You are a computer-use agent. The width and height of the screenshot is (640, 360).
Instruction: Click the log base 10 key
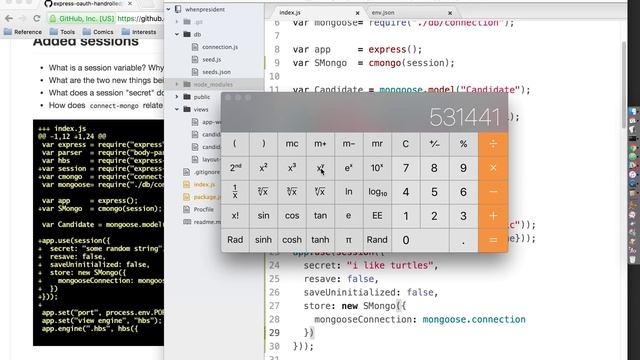377,192
